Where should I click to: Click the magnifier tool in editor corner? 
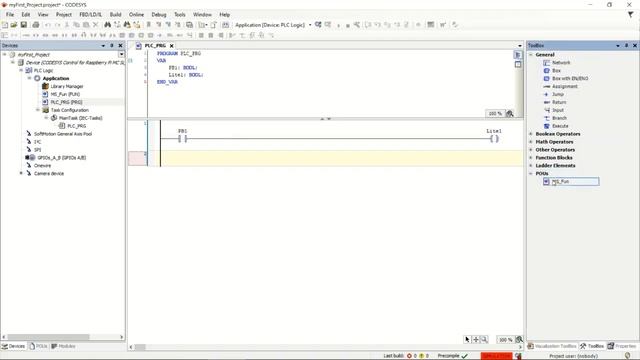coord(484,339)
